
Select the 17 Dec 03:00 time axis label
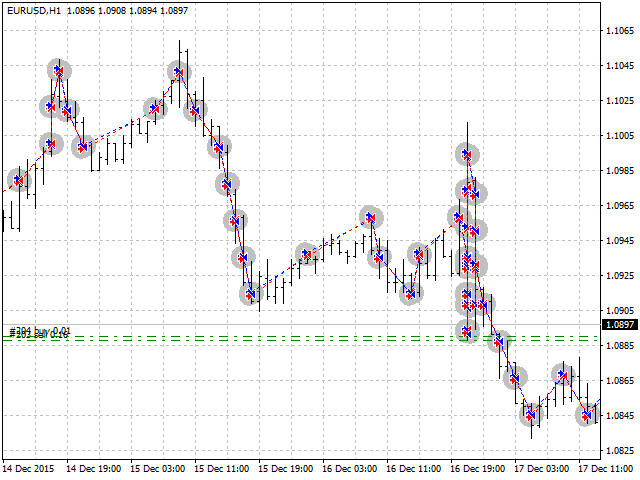541,469
